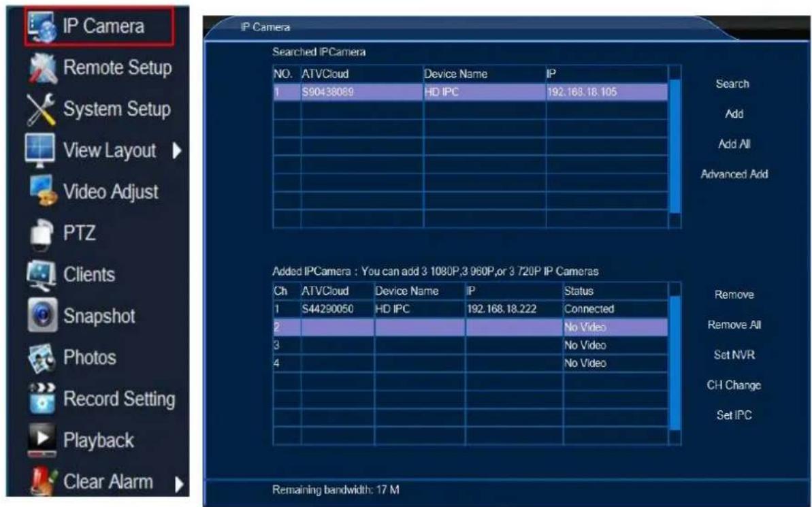Click the Remove button

pos(734,295)
